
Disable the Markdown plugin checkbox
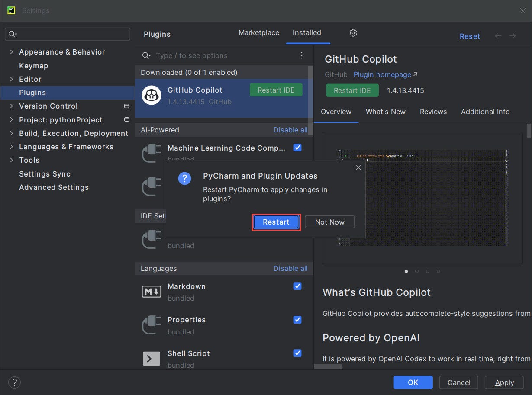point(297,286)
